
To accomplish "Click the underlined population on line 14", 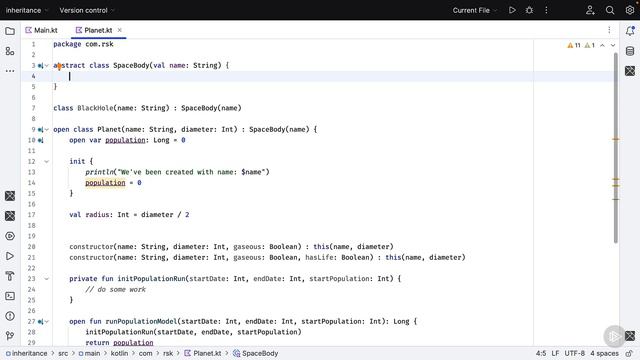I will click(x=105, y=183).
